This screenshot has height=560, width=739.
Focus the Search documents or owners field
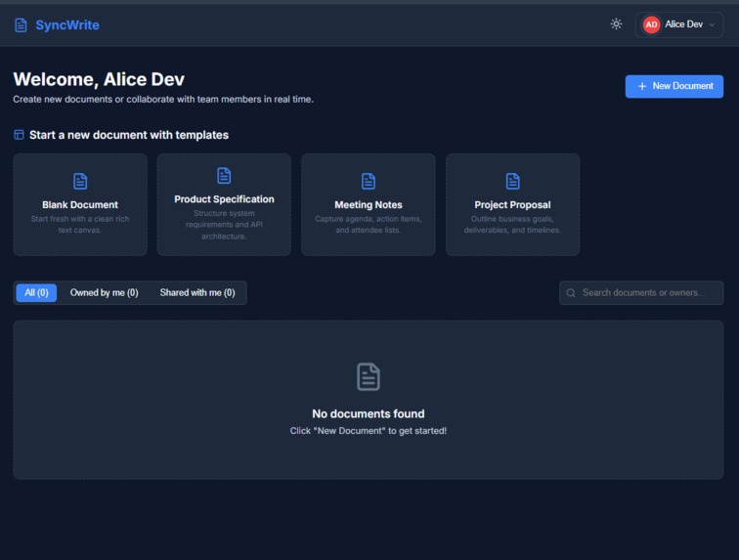(x=641, y=293)
